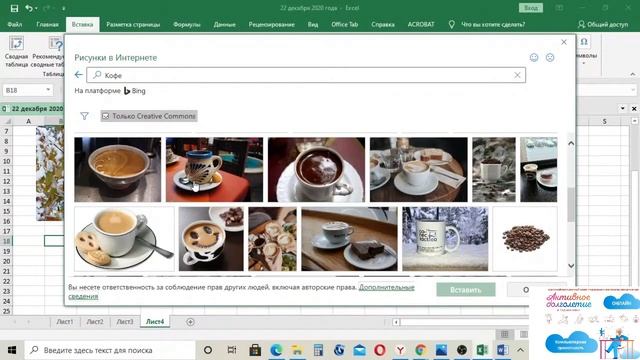Select the coffee beans thumbnail
This screenshot has height=360, width=640.
pos(525,239)
